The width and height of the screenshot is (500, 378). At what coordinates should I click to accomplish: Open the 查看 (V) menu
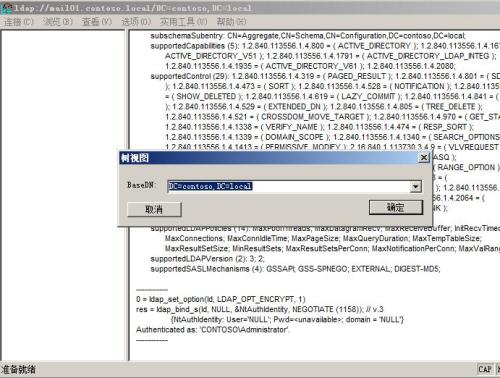click(97, 22)
